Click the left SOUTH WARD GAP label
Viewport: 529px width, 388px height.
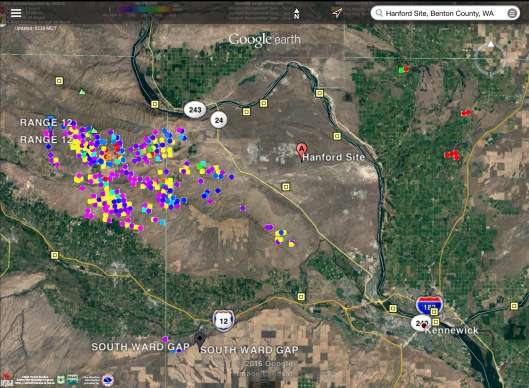pyautogui.click(x=140, y=347)
